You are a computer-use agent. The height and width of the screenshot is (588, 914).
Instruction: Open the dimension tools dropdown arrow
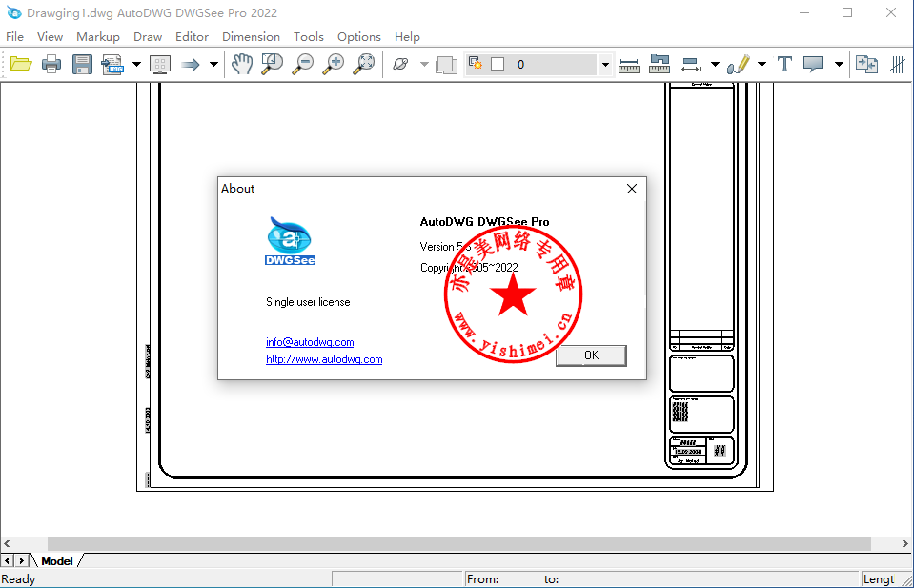pyautogui.click(x=715, y=64)
